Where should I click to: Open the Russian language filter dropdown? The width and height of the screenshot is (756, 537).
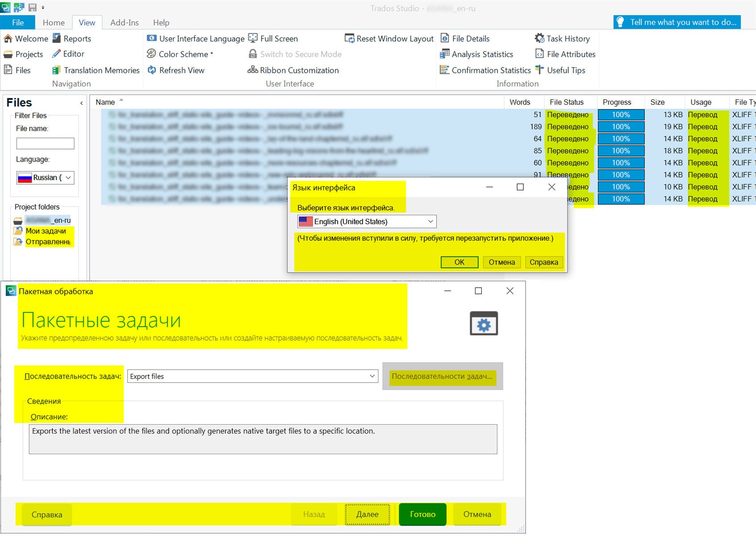coord(45,178)
